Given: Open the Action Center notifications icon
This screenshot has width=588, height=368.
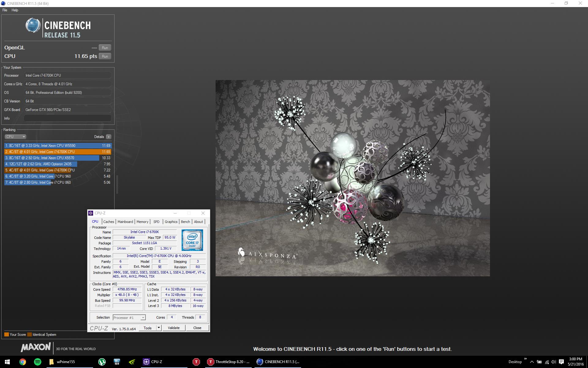Looking at the screenshot, I should (561, 362).
